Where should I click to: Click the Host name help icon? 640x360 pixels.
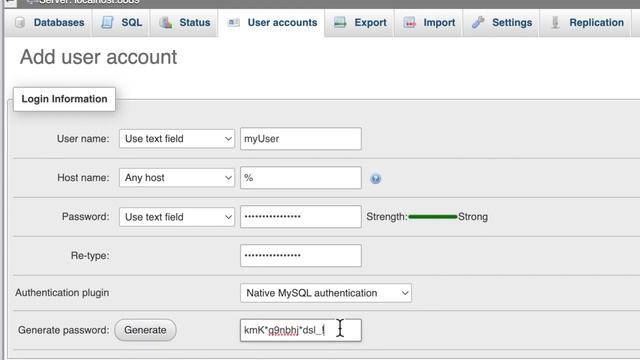click(376, 178)
